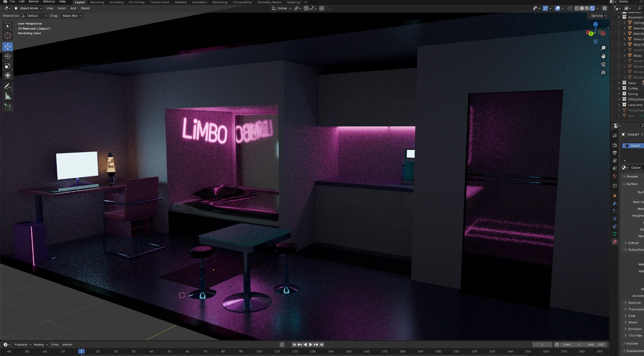Click the Add Cube tool icon
Image resolution: width=644 pixels, height=356 pixels.
[8, 107]
